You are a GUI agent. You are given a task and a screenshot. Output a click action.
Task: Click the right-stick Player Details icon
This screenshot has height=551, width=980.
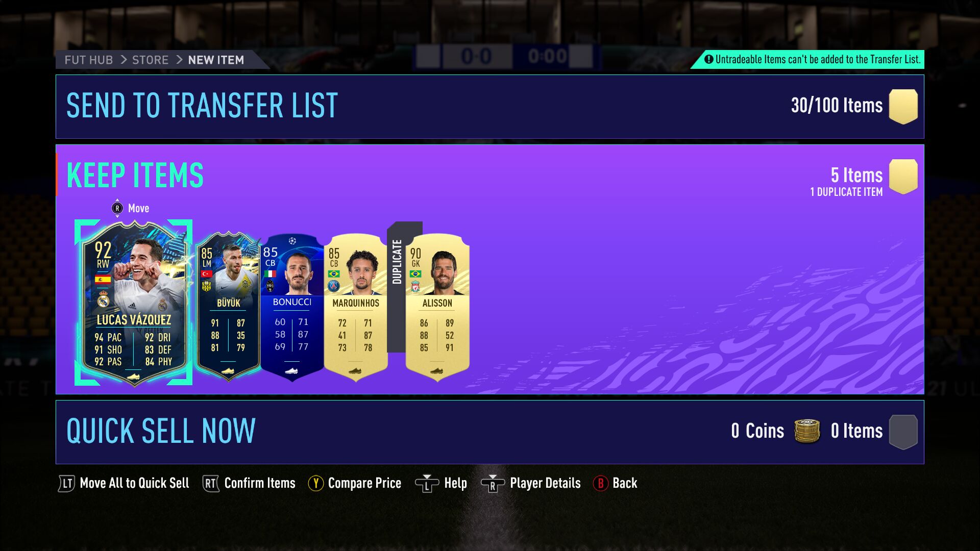[x=493, y=483]
